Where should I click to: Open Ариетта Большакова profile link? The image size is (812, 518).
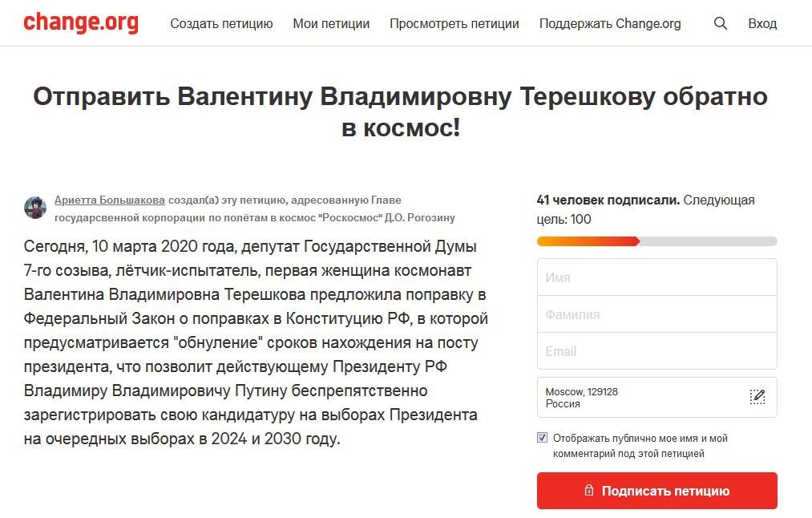tap(110, 200)
